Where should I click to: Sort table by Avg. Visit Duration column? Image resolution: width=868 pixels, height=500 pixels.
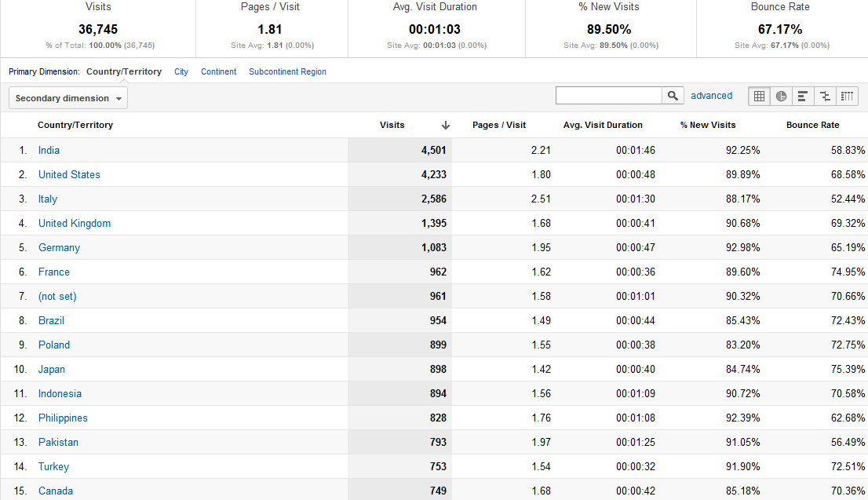(603, 125)
